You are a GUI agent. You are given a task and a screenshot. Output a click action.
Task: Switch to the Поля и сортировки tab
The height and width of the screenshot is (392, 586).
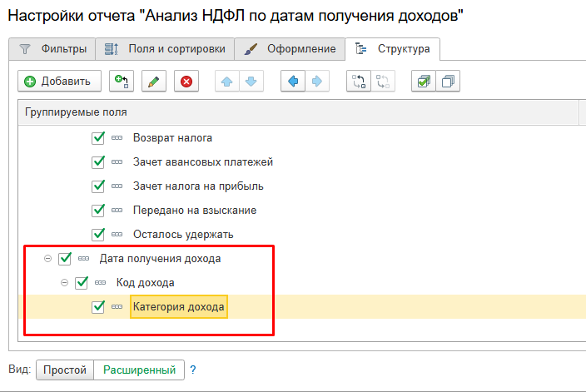coord(165,49)
